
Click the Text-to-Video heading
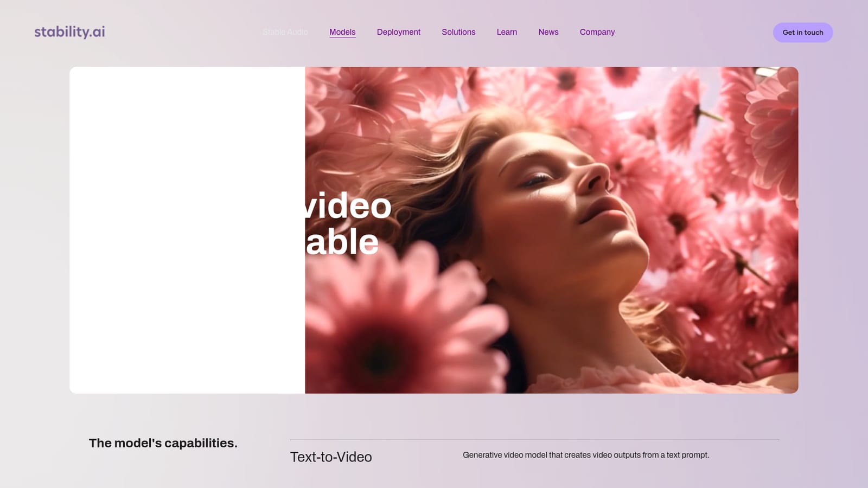pos(331,457)
